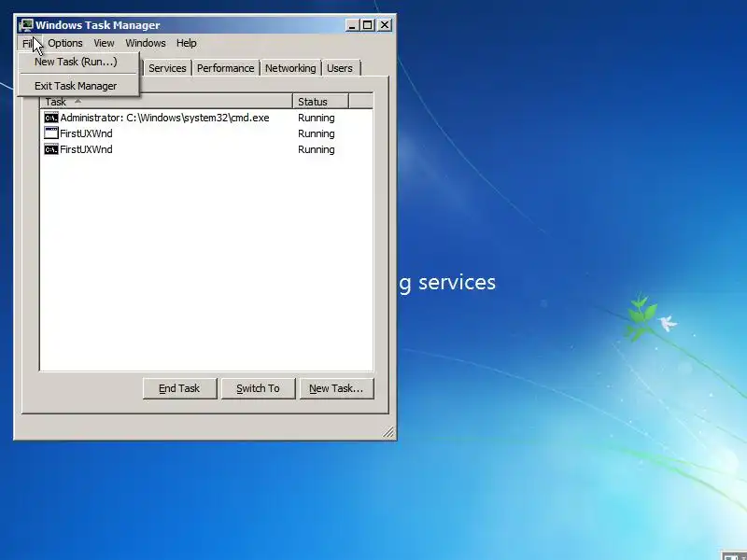This screenshot has width=747, height=560.
Task: Click the Running status of cmd.exe
Action: point(317,118)
